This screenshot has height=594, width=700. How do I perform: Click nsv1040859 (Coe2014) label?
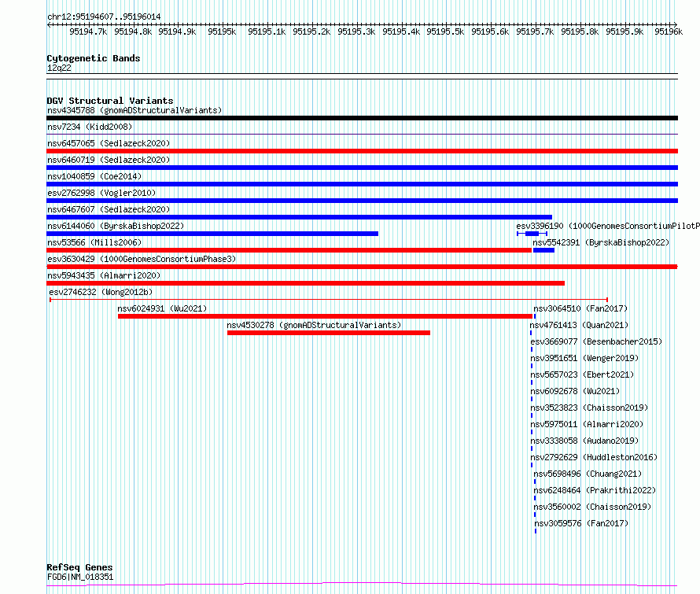tap(94, 176)
